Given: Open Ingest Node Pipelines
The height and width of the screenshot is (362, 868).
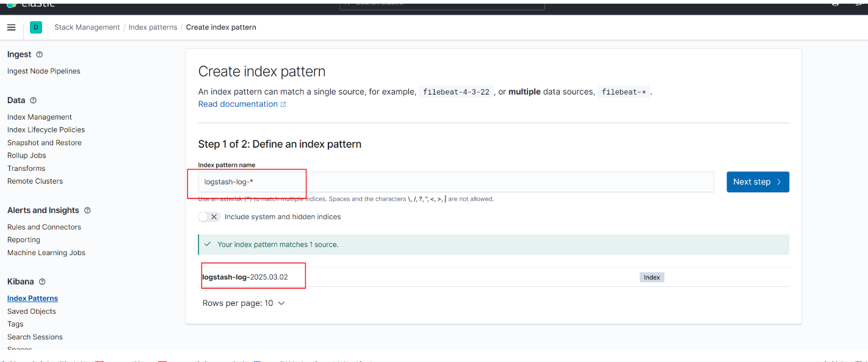Looking at the screenshot, I should tap(44, 71).
